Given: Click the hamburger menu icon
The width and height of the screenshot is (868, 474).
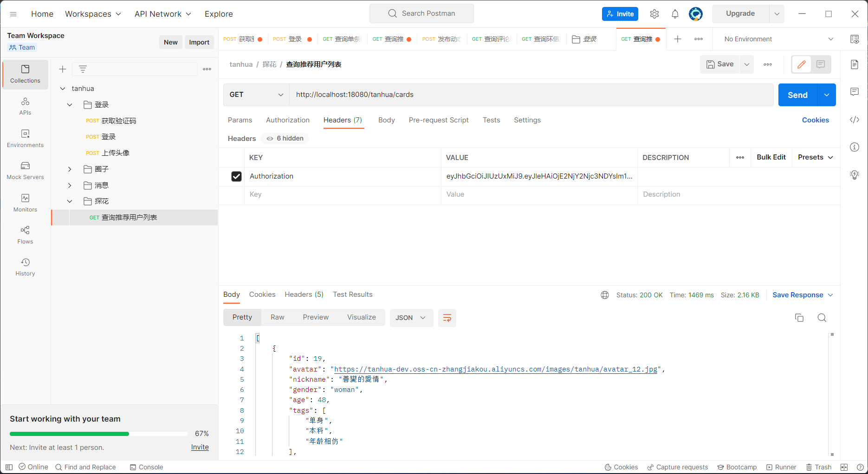Looking at the screenshot, I should (13, 14).
